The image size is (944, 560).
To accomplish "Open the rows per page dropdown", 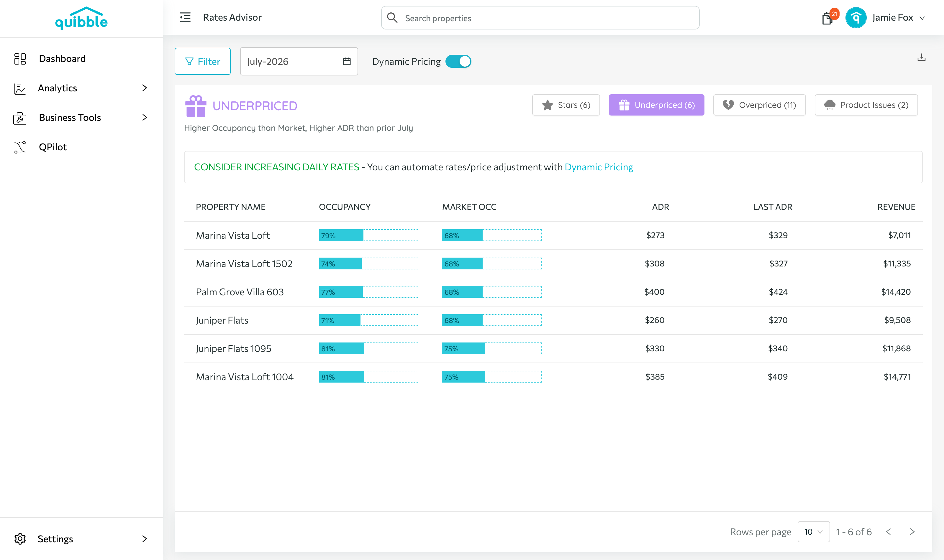I will [x=813, y=532].
